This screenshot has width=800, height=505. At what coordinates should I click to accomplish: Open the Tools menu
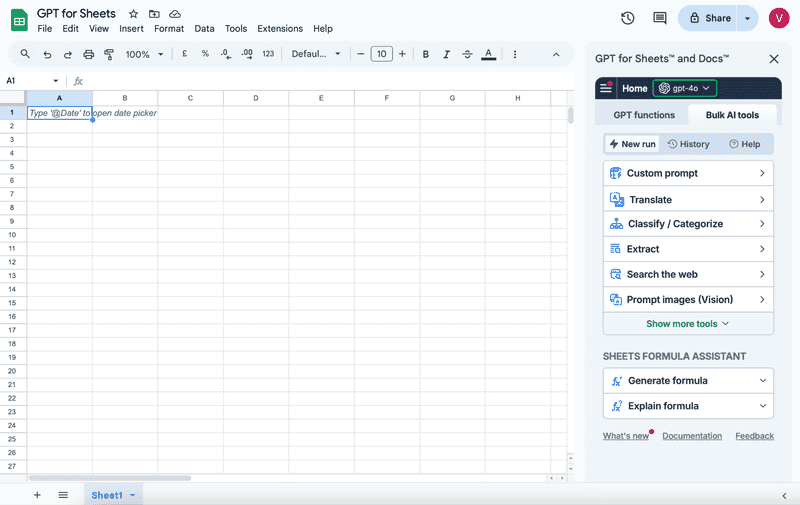tap(236, 29)
